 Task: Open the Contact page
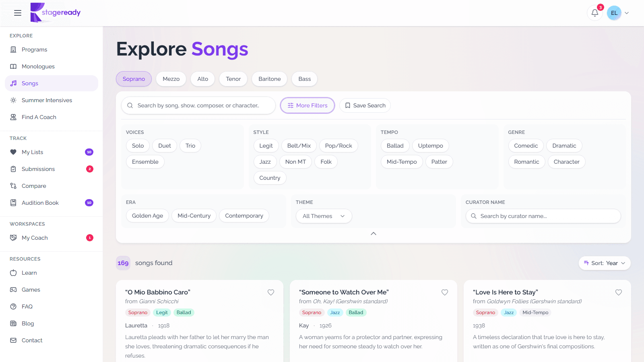(x=52, y=340)
